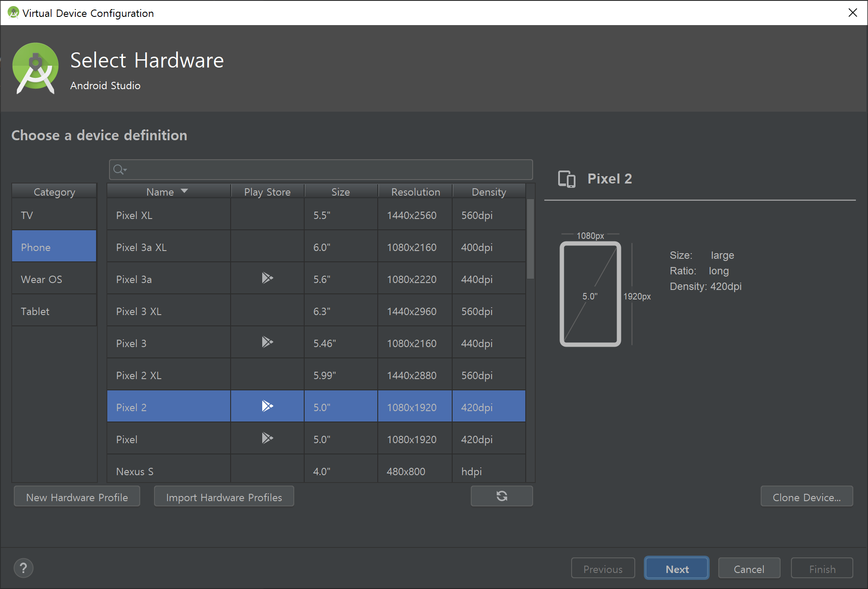868x589 pixels.
Task: Click Clone Device button
Action: coord(807,497)
